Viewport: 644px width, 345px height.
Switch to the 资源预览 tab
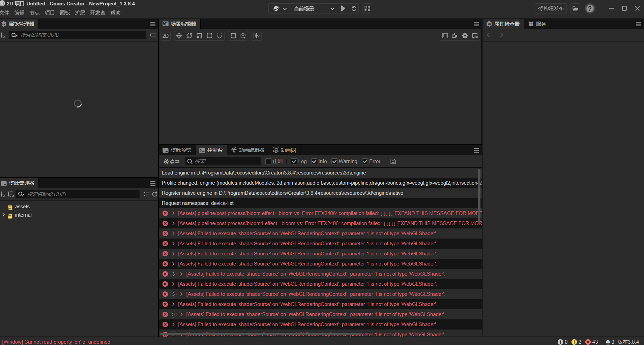(177, 150)
